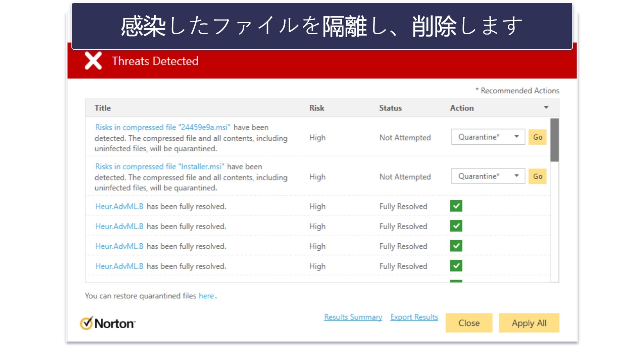
Task: Click '* Recommended Actions' note
Action: 517,91
